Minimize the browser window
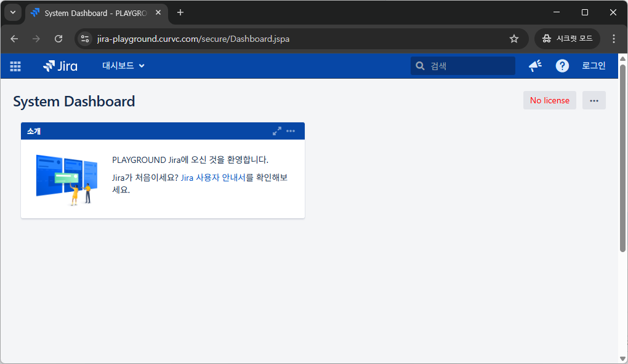The image size is (628, 364). [557, 12]
